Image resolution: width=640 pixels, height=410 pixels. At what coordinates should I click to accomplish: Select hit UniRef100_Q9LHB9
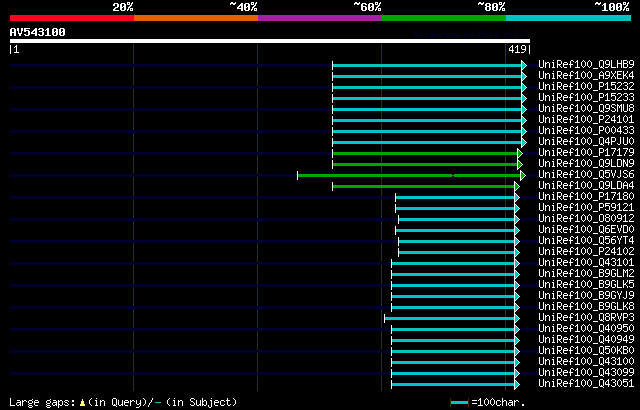[586, 64]
